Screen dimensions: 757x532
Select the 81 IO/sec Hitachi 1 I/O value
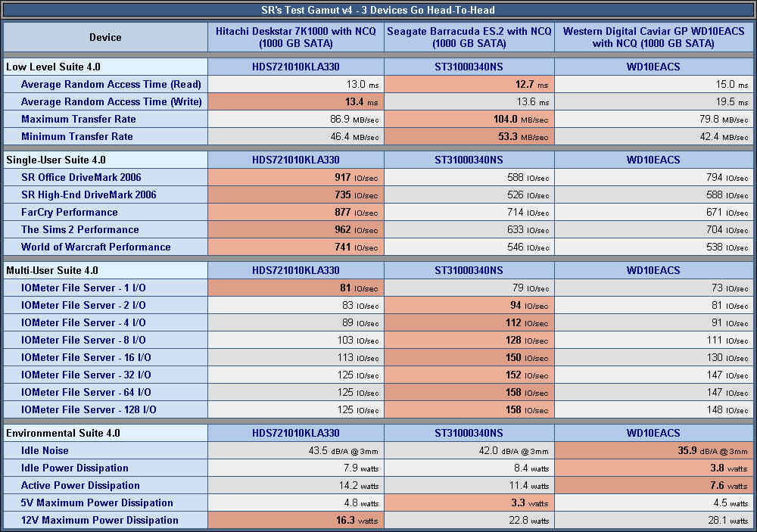pos(359,288)
